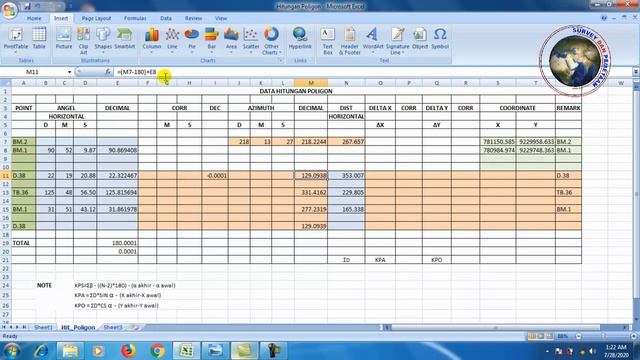Open the Data ribbon tab

point(166,18)
